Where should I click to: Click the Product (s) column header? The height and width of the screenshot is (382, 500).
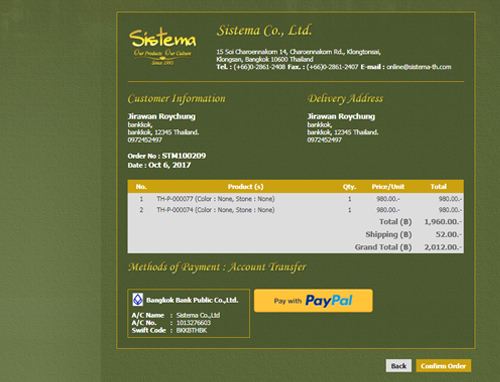point(246,187)
